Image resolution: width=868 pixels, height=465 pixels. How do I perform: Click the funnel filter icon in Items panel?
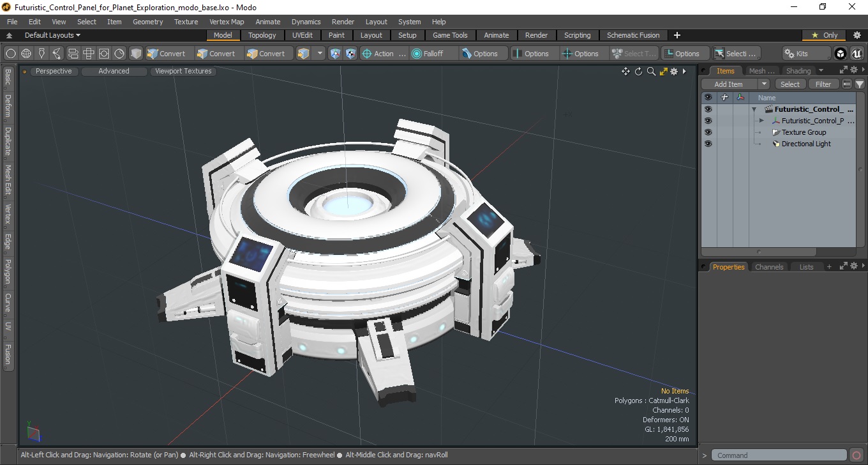pyautogui.click(x=860, y=84)
